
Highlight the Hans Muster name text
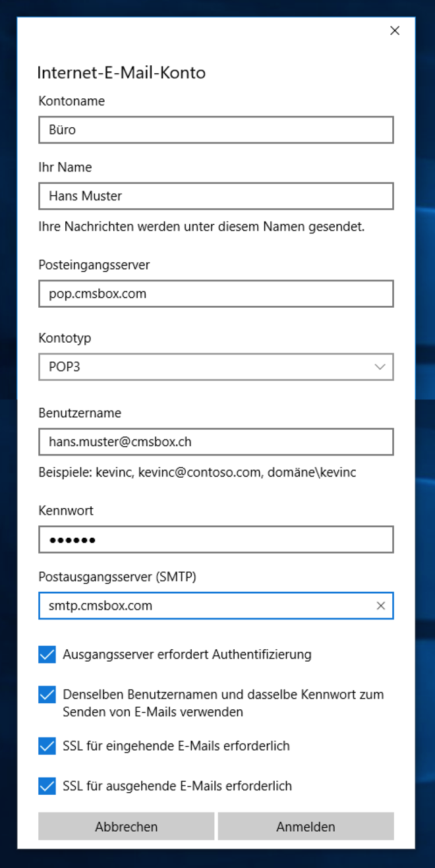tap(82, 196)
